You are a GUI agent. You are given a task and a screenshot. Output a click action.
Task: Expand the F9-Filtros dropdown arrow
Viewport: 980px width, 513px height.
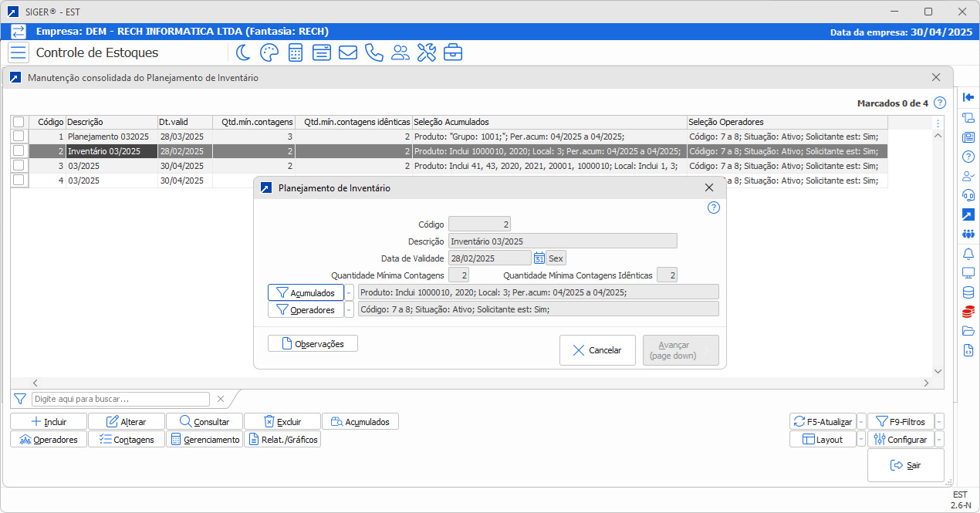[x=939, y=422]
